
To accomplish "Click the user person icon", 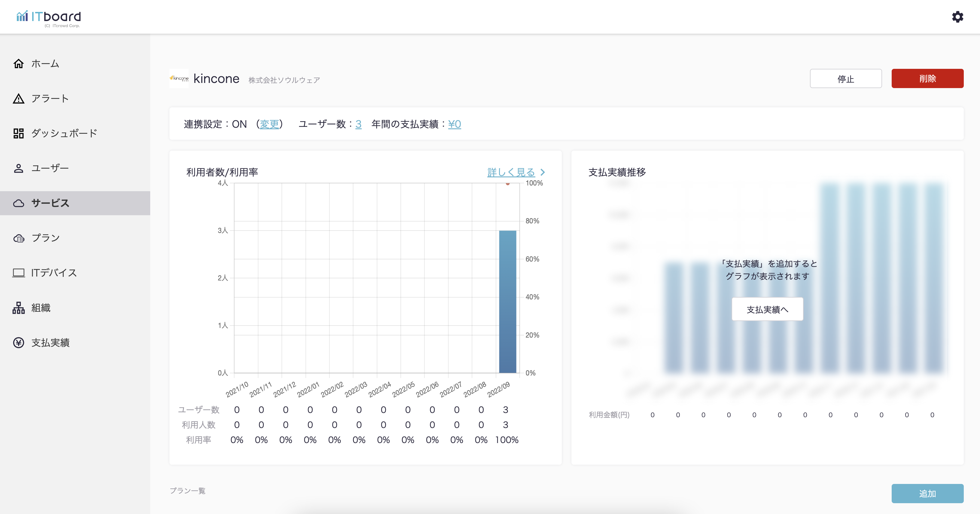I will 18,168.
